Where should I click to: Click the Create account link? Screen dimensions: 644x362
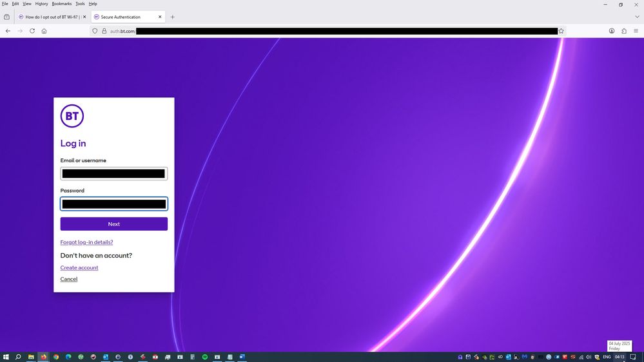click(79, 268)
